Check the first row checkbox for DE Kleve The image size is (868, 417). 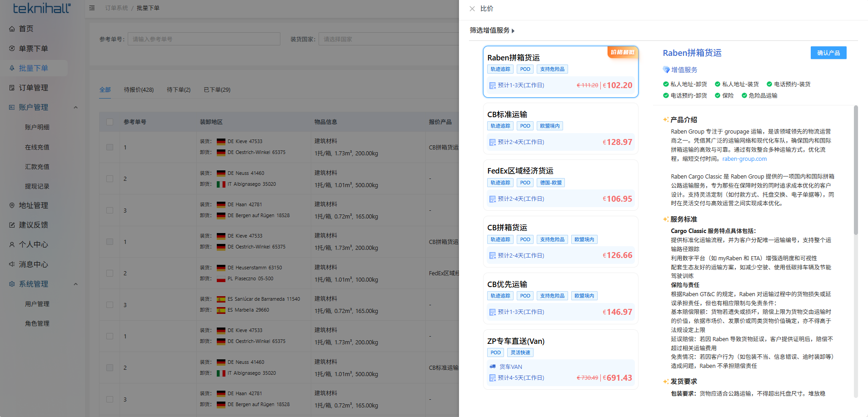click(110, 147)
